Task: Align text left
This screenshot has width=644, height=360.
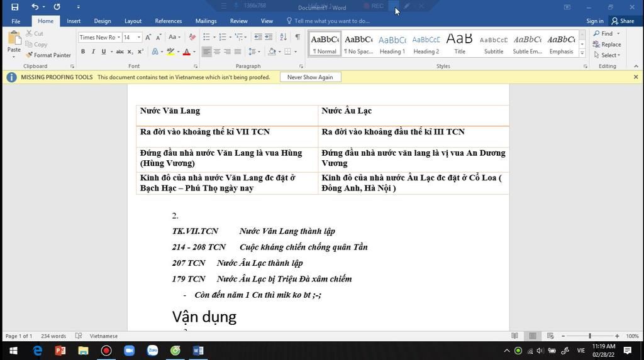Action: coord(206,52)
